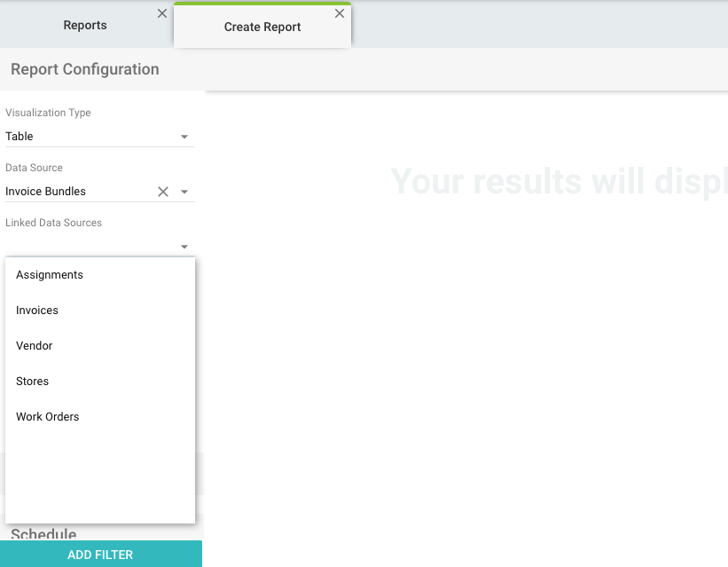Click the Report Configuration header
Viewport: 728px width, 567px height.
coord(85,69)
